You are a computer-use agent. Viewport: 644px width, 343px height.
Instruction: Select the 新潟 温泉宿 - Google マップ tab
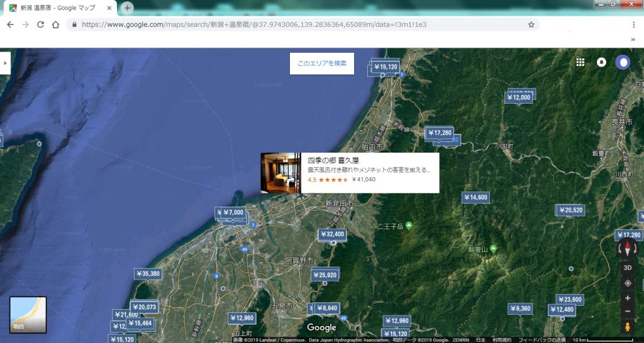point(58,8)
